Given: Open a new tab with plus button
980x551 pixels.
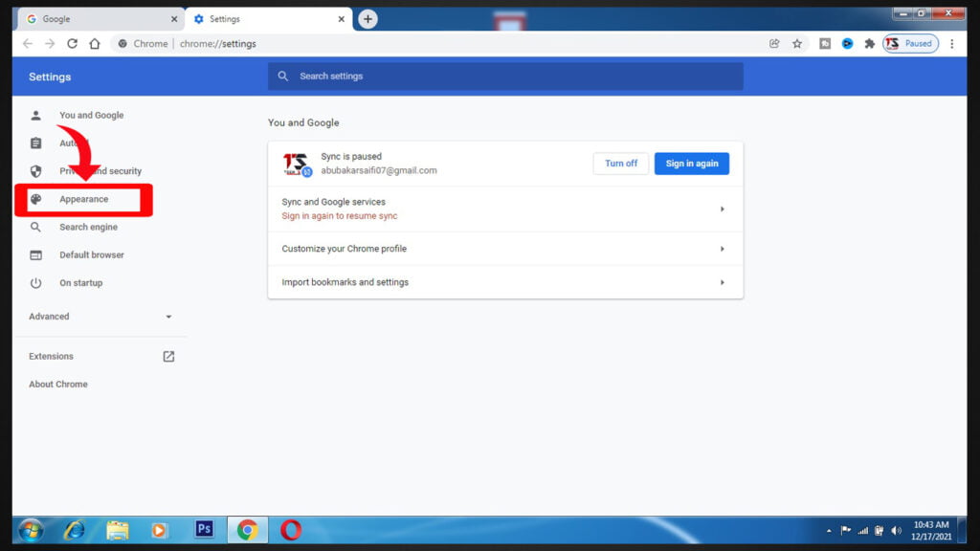Looking at the screenshot, I should tap(367, 19).
